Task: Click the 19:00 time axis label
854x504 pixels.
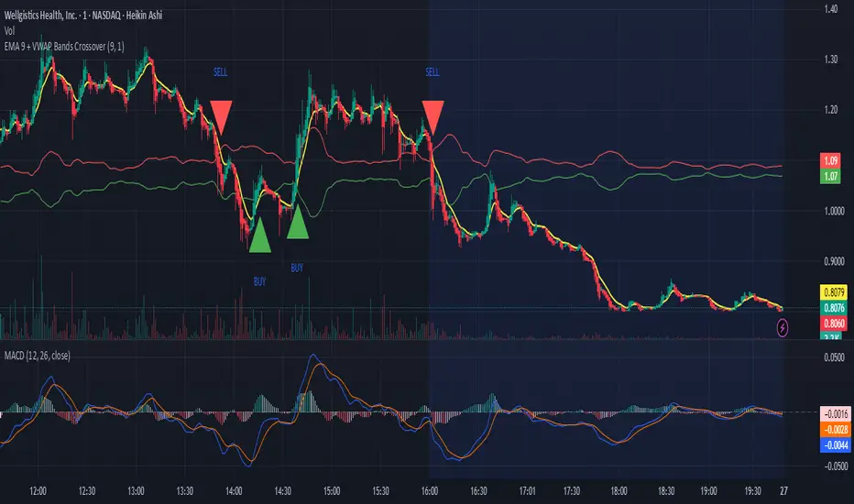Action: pos(708,491)
